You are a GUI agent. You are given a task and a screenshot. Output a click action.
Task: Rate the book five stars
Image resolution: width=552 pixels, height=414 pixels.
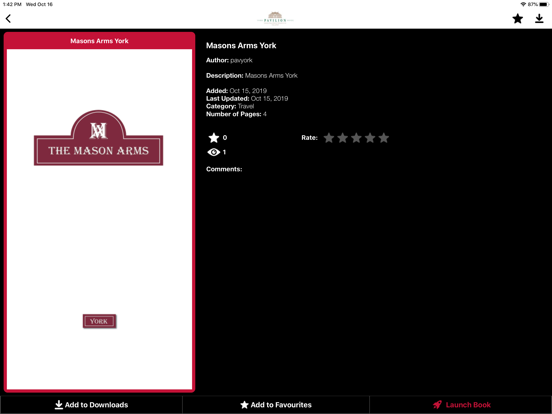384,138
